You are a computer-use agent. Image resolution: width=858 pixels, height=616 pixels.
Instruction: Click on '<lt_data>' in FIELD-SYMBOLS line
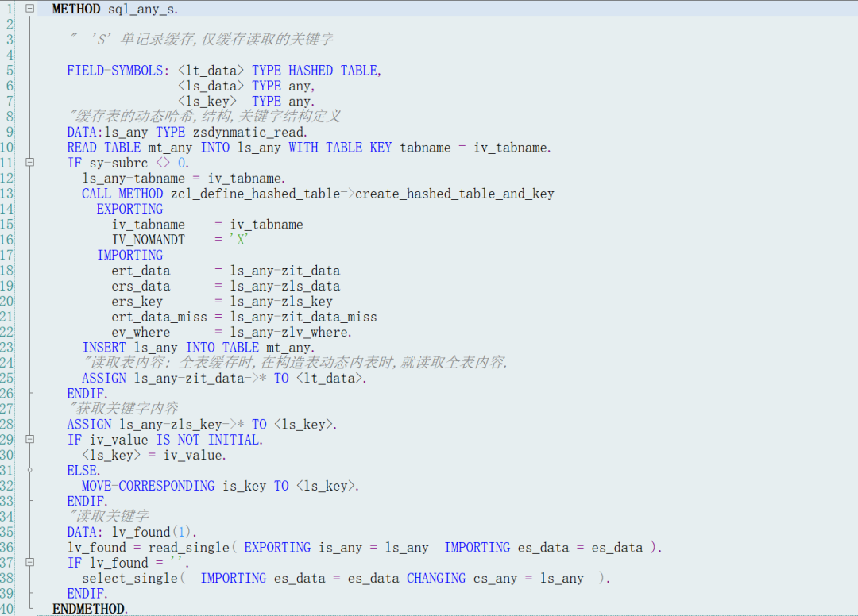[x=211, y=71]
